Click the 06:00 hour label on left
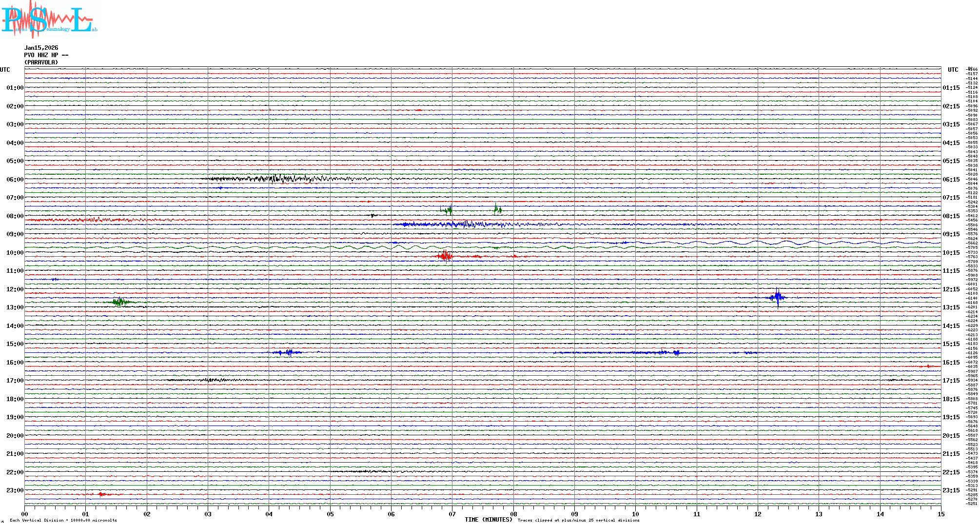980x527 pixels. 15,180
